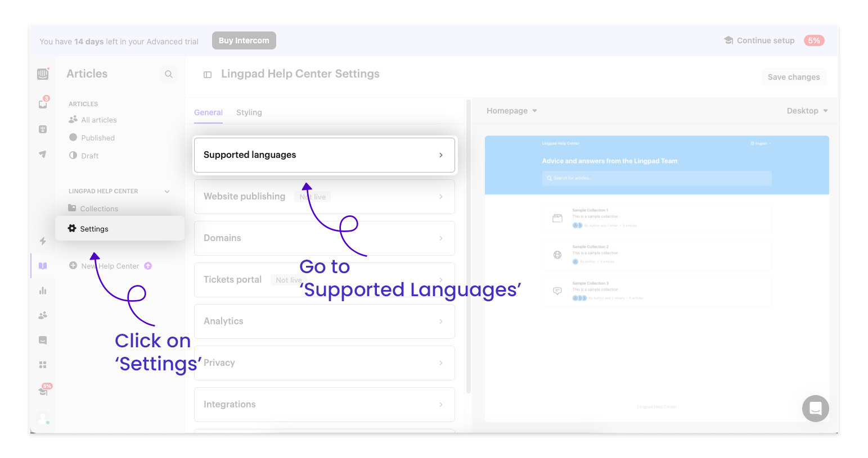Click the Buy Intercom button
Image resolution: width=868 pixels, height=458 pixels.
click(244, 40)
